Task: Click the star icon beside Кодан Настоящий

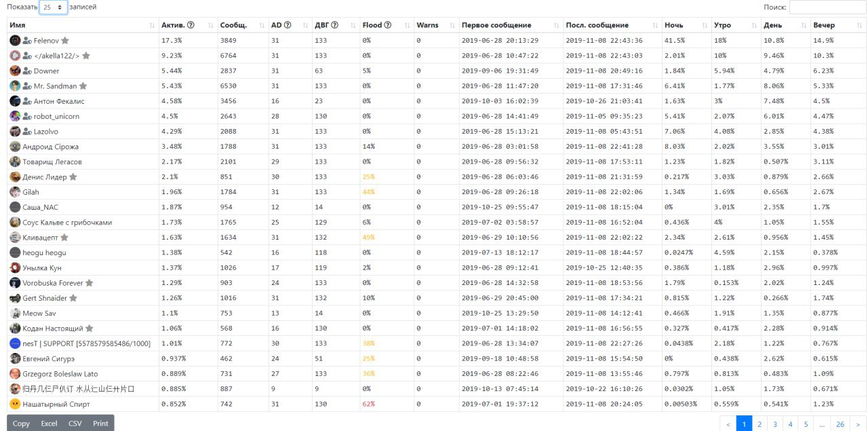Action: [89, 328]
